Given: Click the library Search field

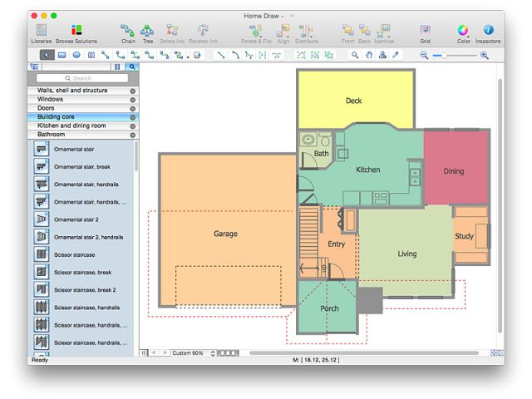Looking at the screenshot, I should (82, 77).
